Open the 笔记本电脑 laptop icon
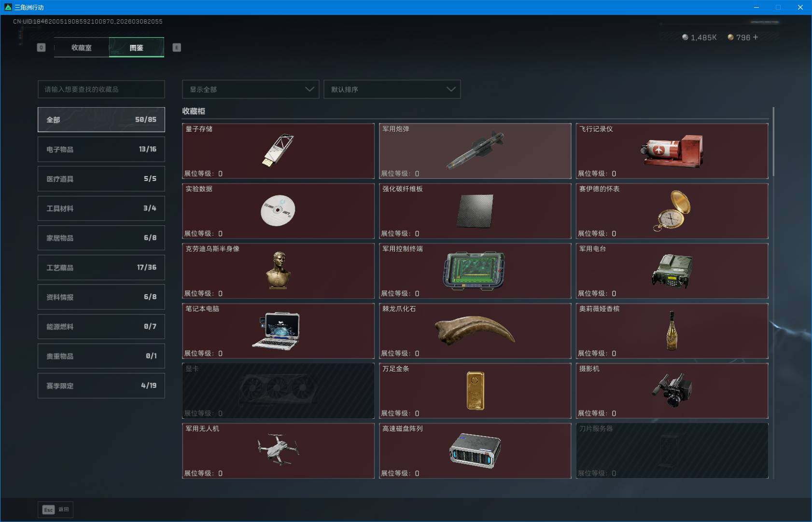This screenshot has width=812, height=522. click(276, 330)
